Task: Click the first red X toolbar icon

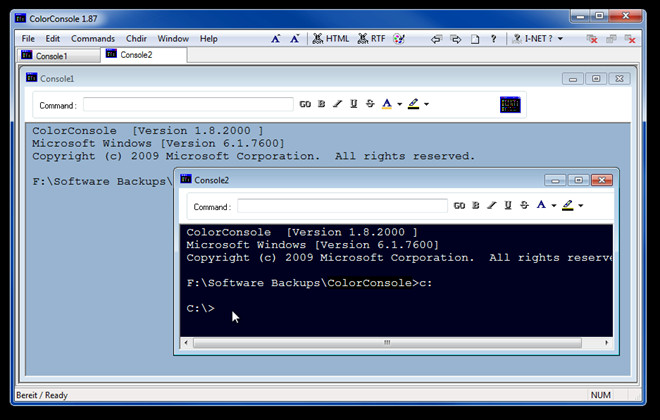Action: [592, 39]
